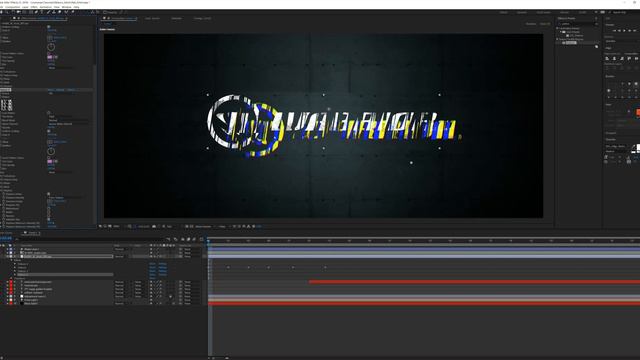
Task: Take a snapshot using viewer camera icon
Action: (x=154, y=226)
